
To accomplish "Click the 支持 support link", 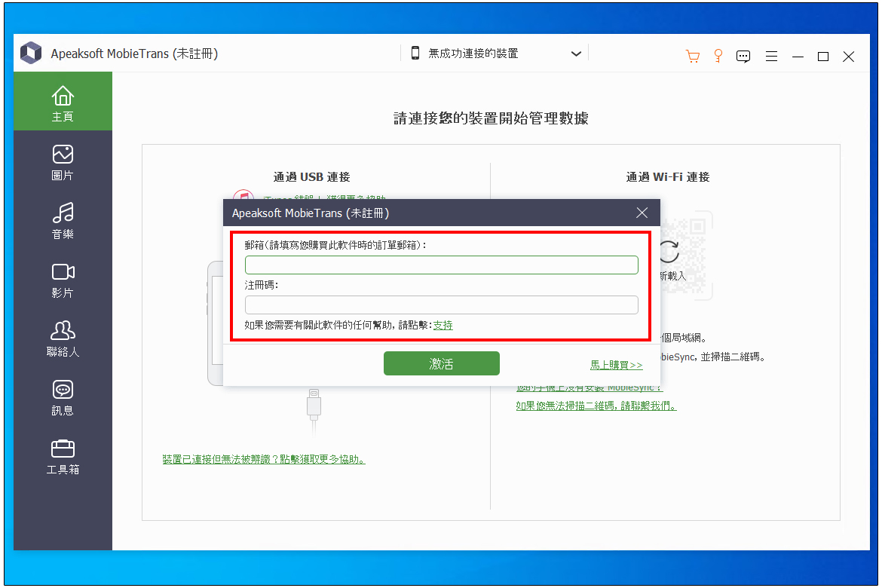I will click(x=443, y=325).
